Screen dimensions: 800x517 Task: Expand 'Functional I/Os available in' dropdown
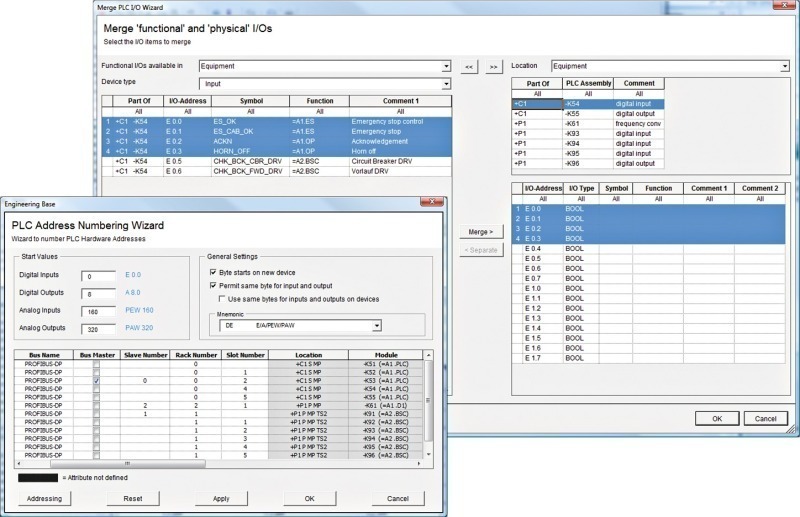click(445, 67)
